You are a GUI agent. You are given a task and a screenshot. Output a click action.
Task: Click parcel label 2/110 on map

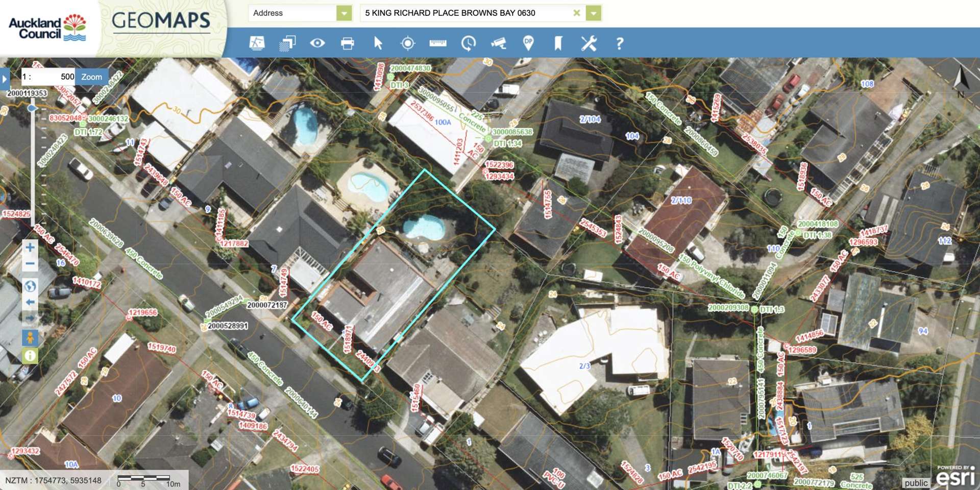[681, 201]
